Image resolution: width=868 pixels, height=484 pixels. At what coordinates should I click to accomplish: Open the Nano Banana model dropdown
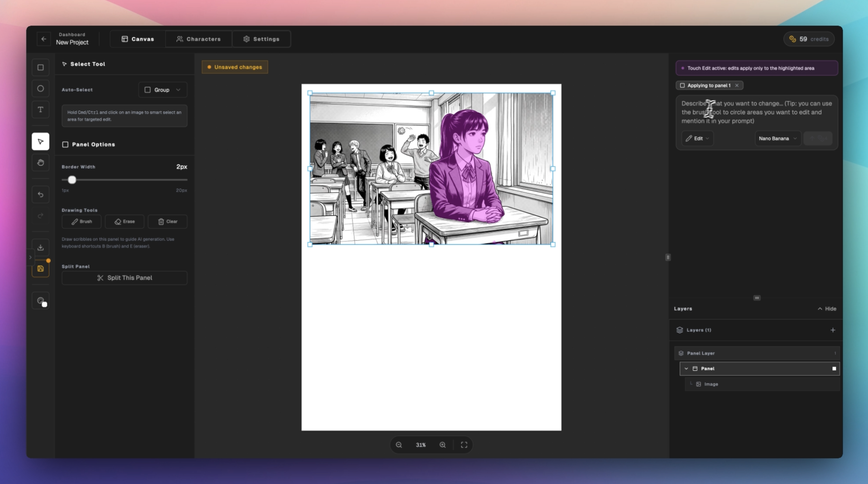pyautogui.click(x=777, y=138)
